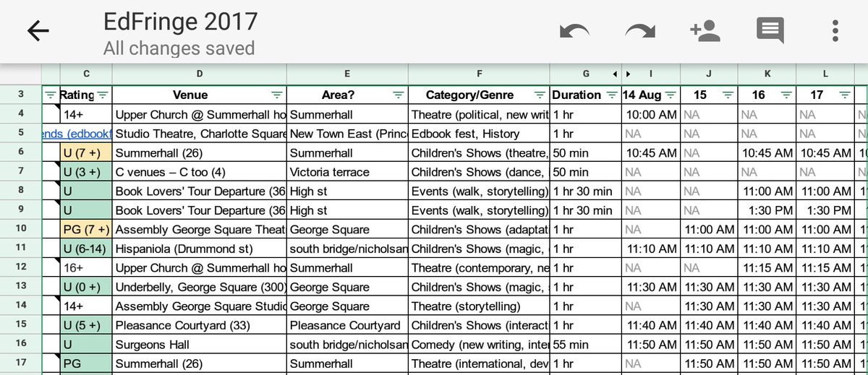The width and height of the screenshot is (868, 375).
Task: Click the Hispaniola (Drummond st) venue cell
Action: point(200,249)
